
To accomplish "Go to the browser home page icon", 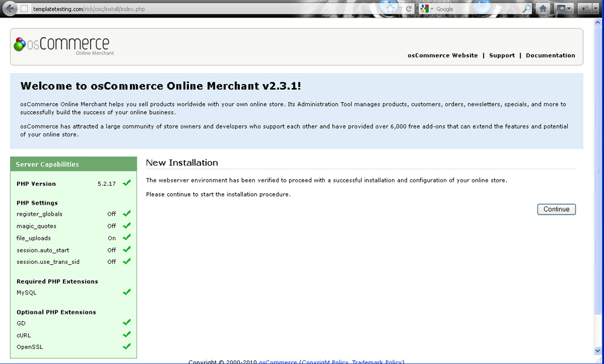I will [543, 8].
